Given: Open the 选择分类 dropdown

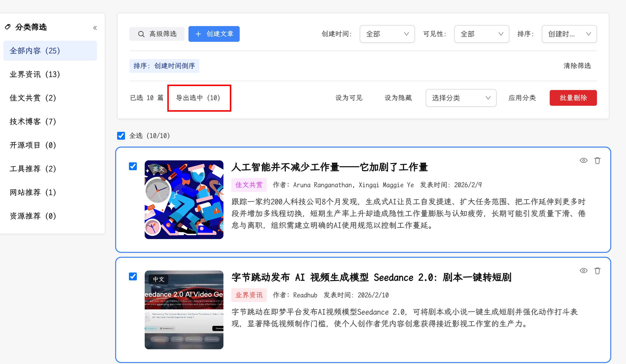Looking at the screenshot, I should tap(461, 98).
